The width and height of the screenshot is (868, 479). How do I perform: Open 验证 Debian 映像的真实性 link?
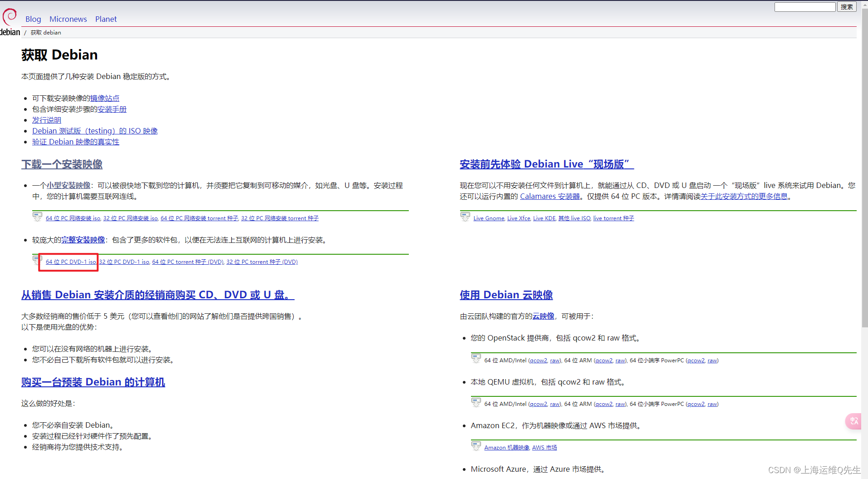coord(76,142)
